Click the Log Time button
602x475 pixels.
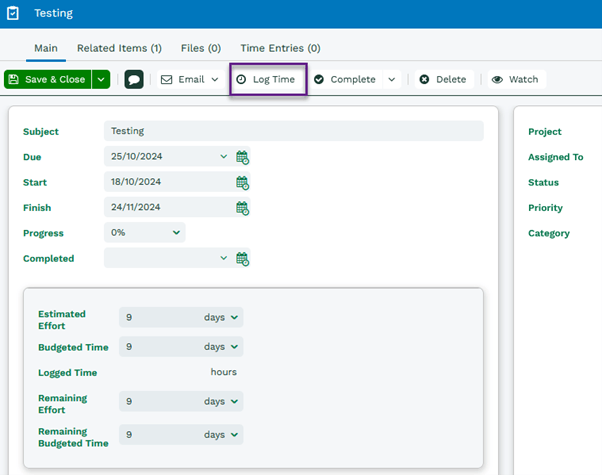[x=268, y=79]
